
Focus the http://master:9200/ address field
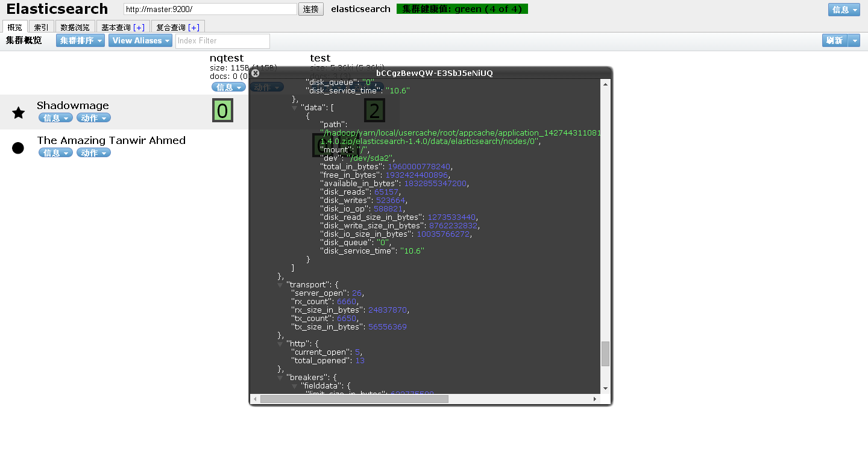pyautogui.click(x=210, y=9)
